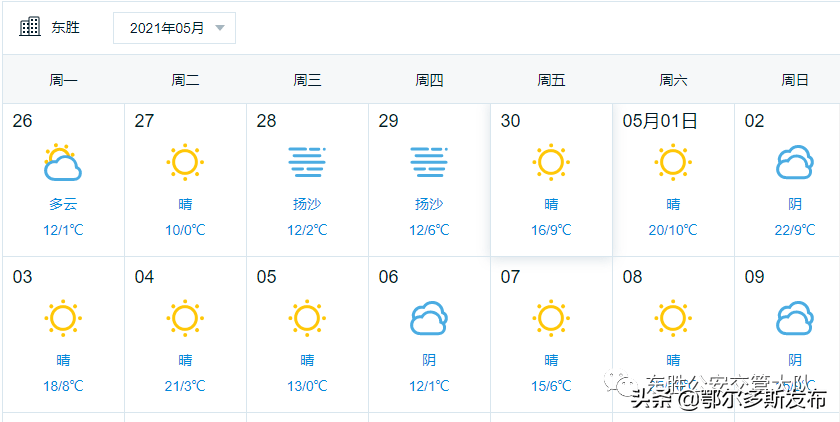Select the 周六 column header
This screenshot has height=422, width=840.
[673, 80]
